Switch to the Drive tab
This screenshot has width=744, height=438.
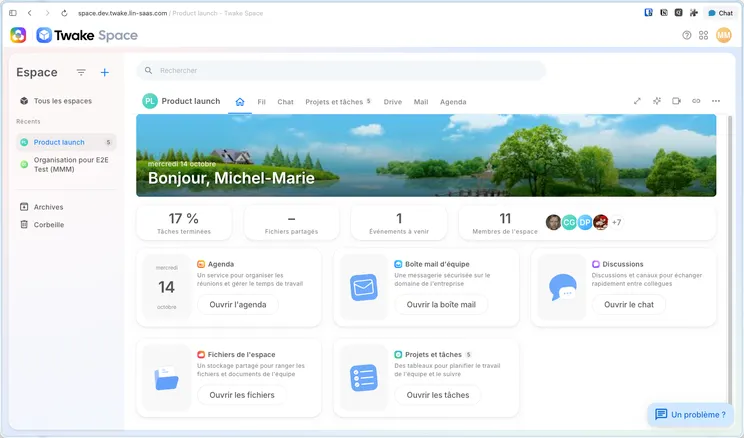point(393,102)
